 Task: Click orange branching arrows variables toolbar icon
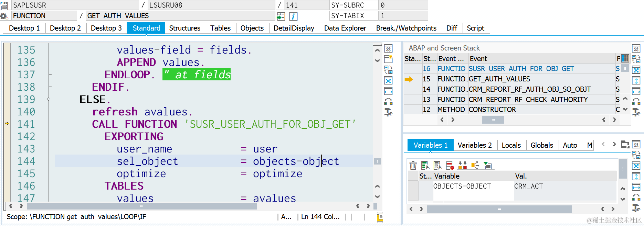click(x=475, y=166)
